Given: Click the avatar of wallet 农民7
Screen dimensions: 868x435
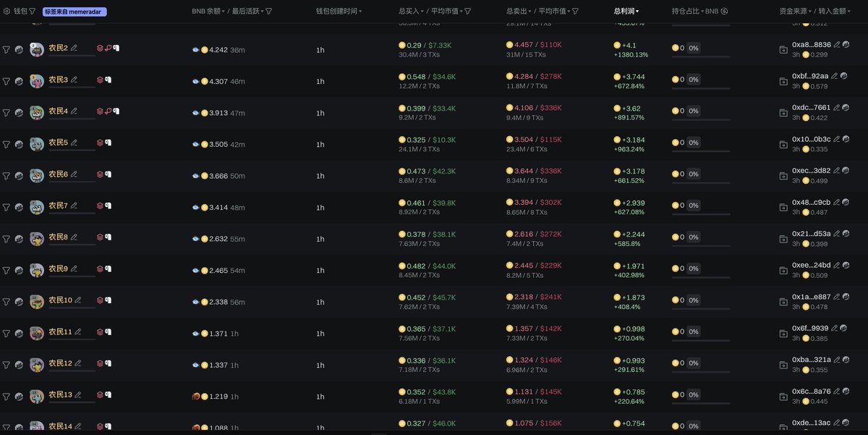Looking at the screenshot, I should (x=37, y=208).
